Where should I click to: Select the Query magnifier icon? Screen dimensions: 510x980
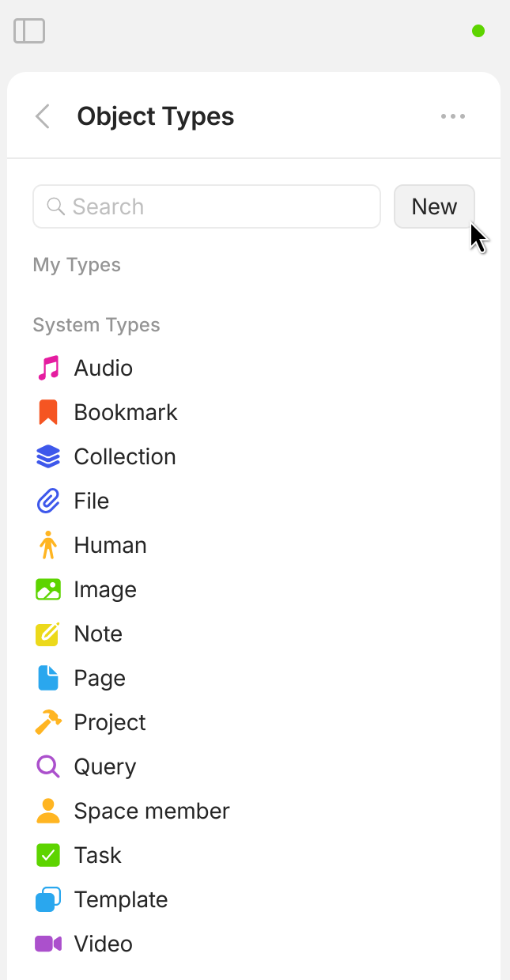tap(48, 766)
